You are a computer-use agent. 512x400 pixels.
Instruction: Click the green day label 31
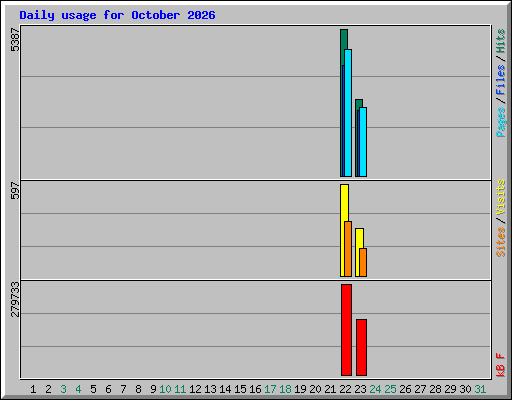(x=480, y=389)
